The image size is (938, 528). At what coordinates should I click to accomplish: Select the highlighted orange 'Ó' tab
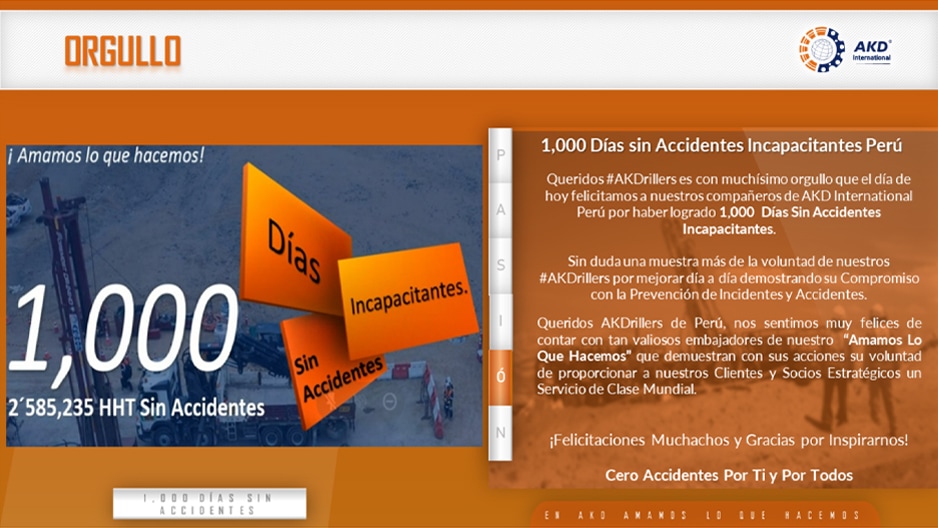[x=501, y=376]
